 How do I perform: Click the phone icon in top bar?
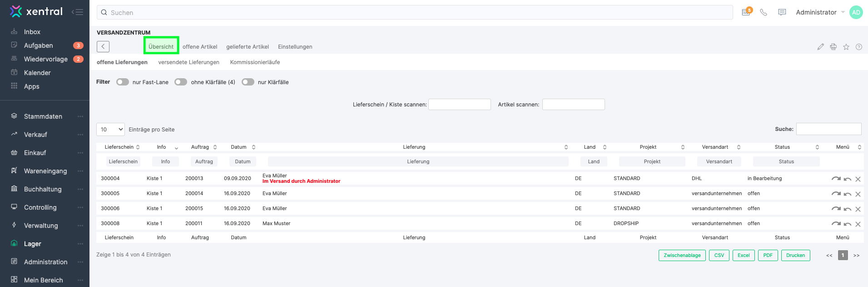point(764,12)
